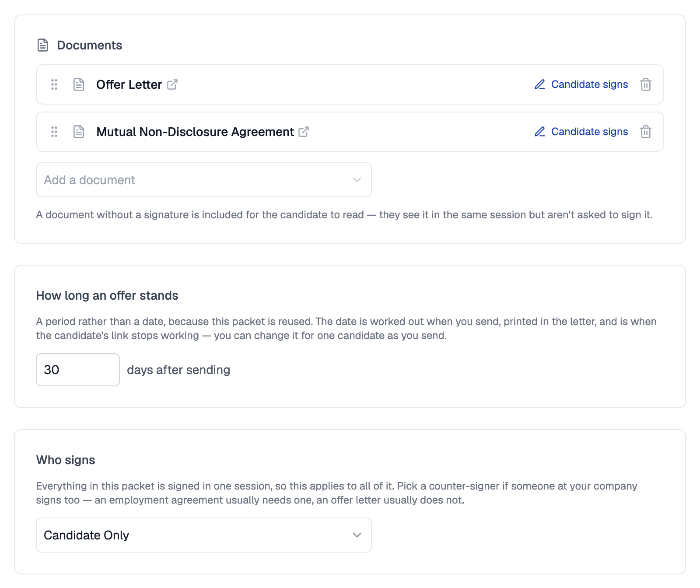Click the file icon beside Offer Letter
Screen dimensions: 700x588
coord(79,84)
